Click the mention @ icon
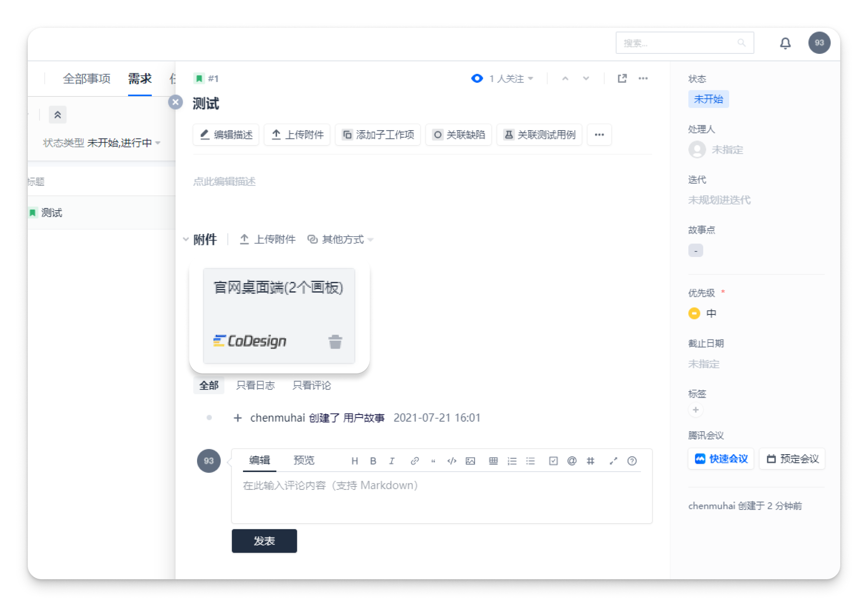868x607 pixels. click(x=572, y=461)
